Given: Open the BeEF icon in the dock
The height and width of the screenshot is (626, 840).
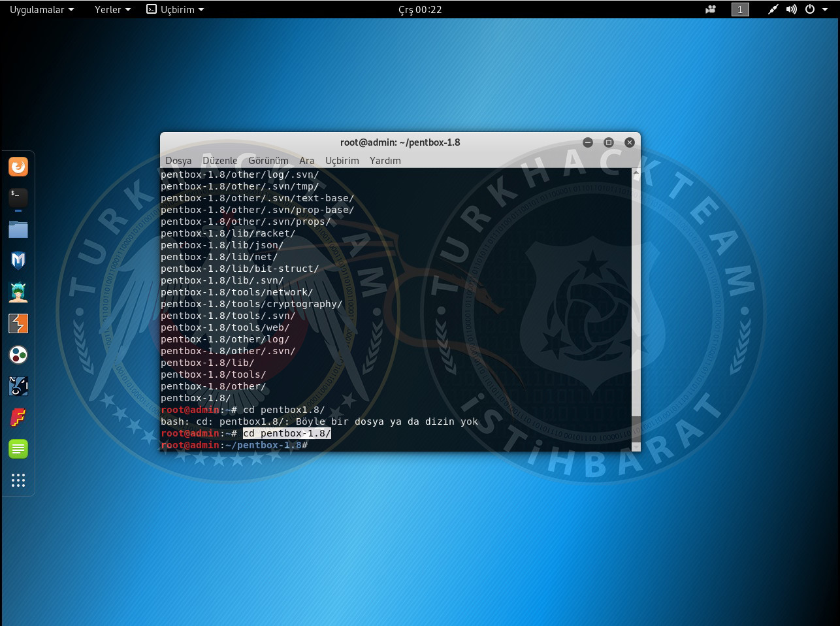Looking at the screenshot, I should (x=18, y=386).
